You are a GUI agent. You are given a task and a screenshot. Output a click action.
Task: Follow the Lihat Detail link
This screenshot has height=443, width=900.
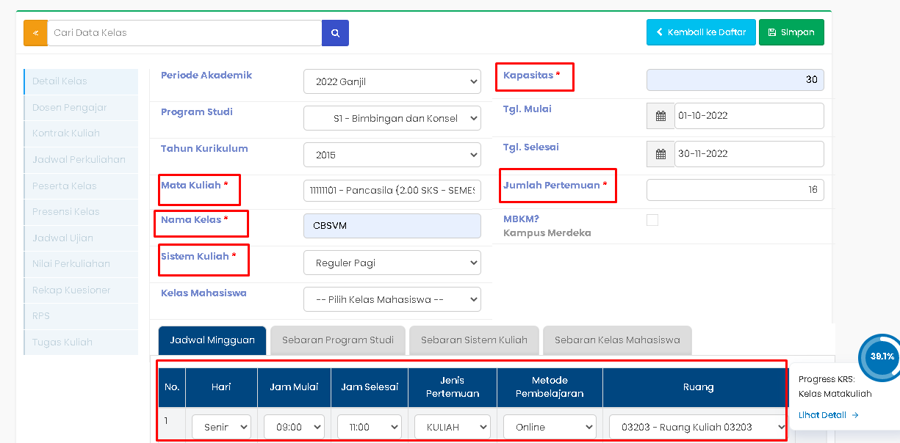pos(828,414)
